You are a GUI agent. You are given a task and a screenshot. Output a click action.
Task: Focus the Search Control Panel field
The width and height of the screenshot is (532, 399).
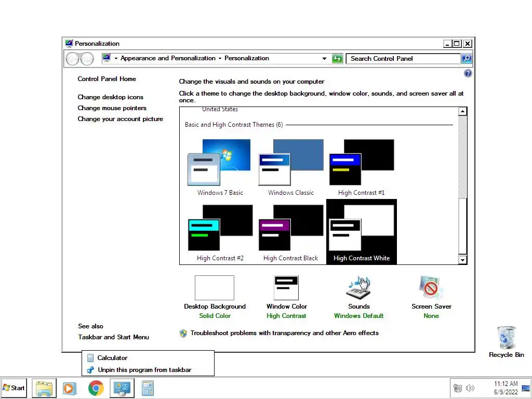point(403,58)
